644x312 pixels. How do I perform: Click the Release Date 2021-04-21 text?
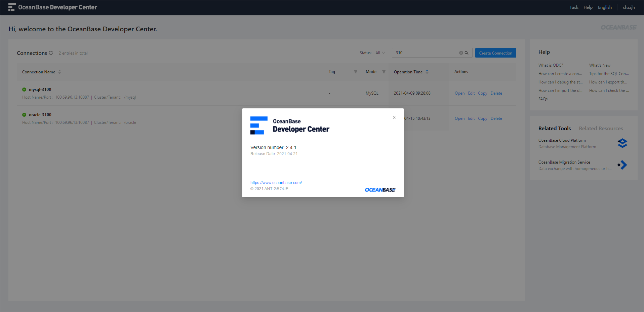coord(274,154)
